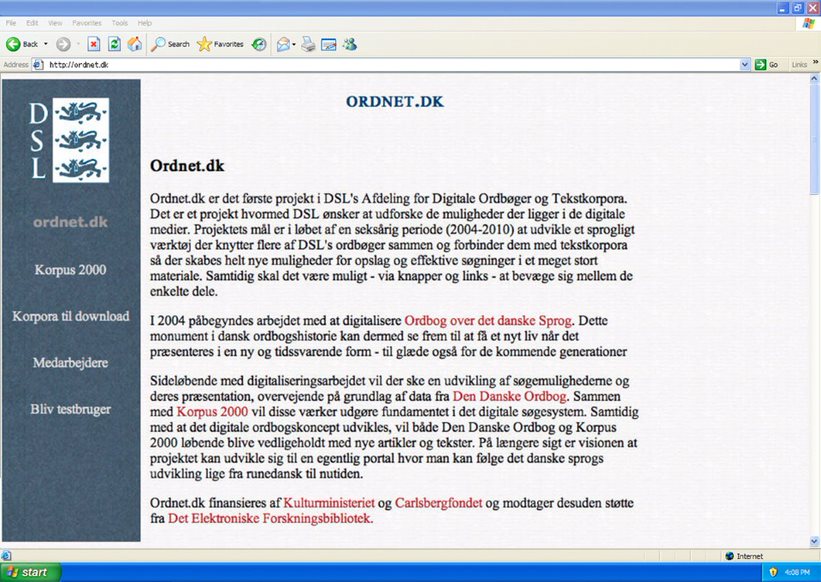Open the Kulturministeriet link

pyautogui.click(x=329, y=503)
